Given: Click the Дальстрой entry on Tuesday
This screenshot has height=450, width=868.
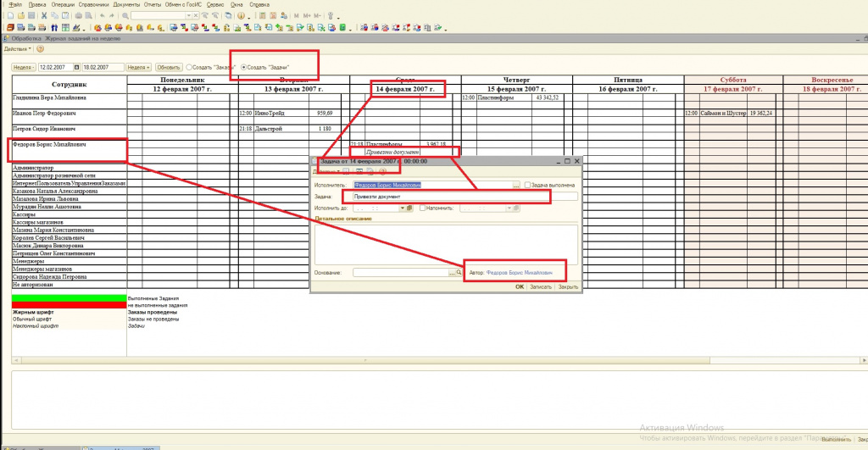Looking at the screenshot, I should tap(269, 129).
